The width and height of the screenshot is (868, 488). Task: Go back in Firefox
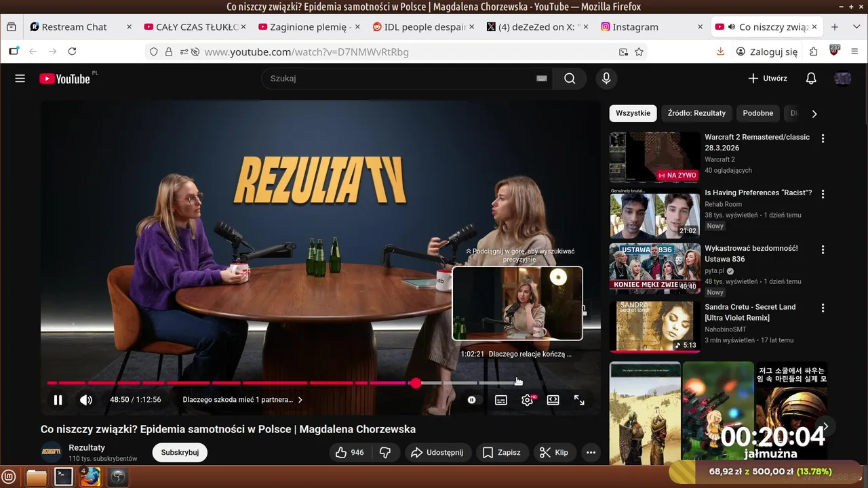(x=33, y=52)
